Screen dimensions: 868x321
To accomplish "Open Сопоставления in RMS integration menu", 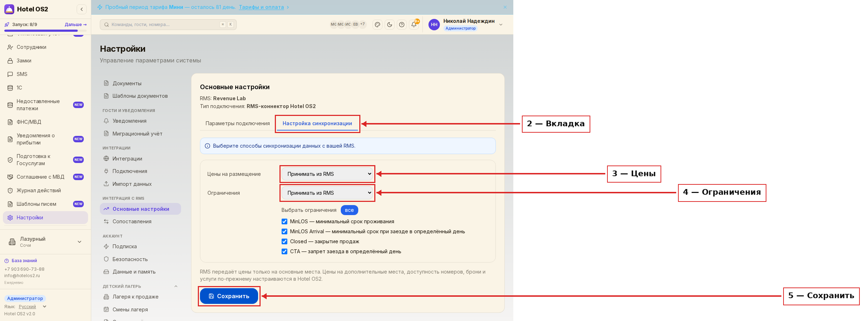I will 140,221.
